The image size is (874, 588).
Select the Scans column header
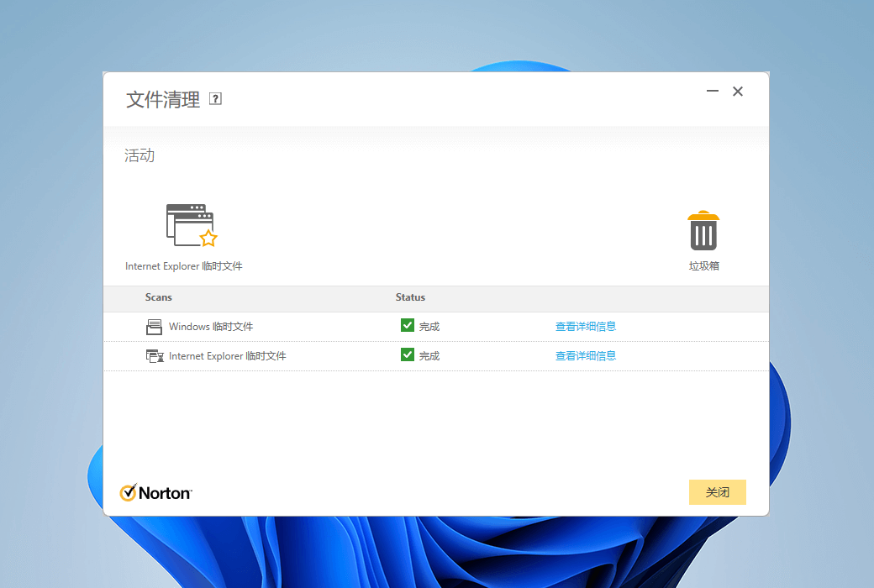(158, 297)
